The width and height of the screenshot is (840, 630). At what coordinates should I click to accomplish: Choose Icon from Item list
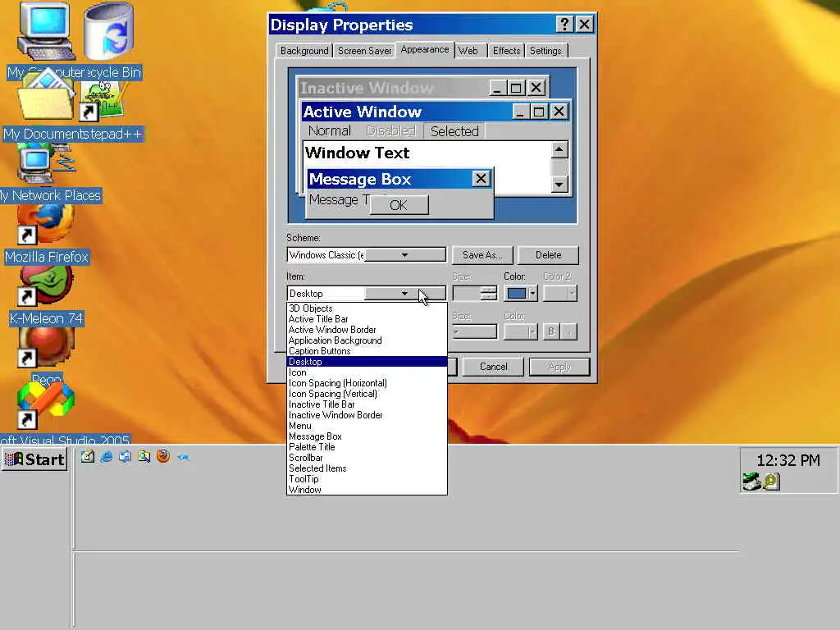tap(367, 372)
